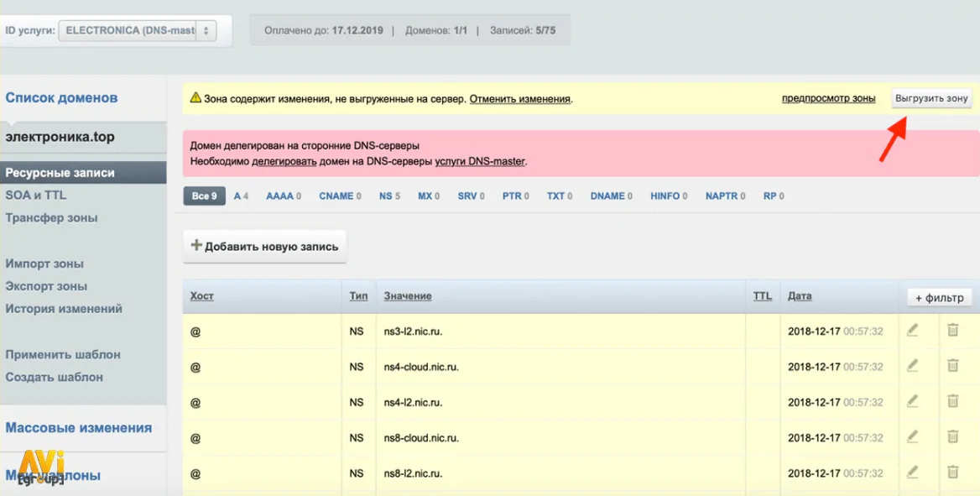Show all records with Все 9 tab
980x496 pixels.
[205, 196]
